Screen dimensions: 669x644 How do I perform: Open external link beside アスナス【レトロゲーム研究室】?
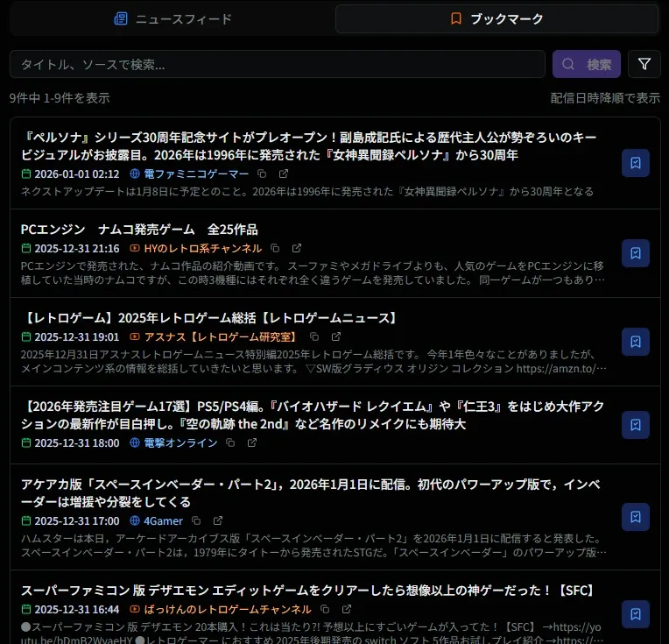pyautogui.click(x=336, y=337)
